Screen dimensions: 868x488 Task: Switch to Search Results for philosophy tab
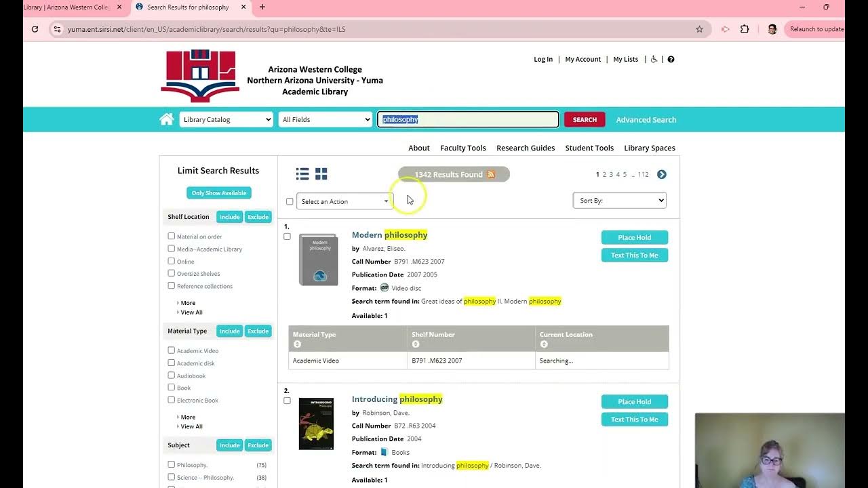[x=187, y=7]
